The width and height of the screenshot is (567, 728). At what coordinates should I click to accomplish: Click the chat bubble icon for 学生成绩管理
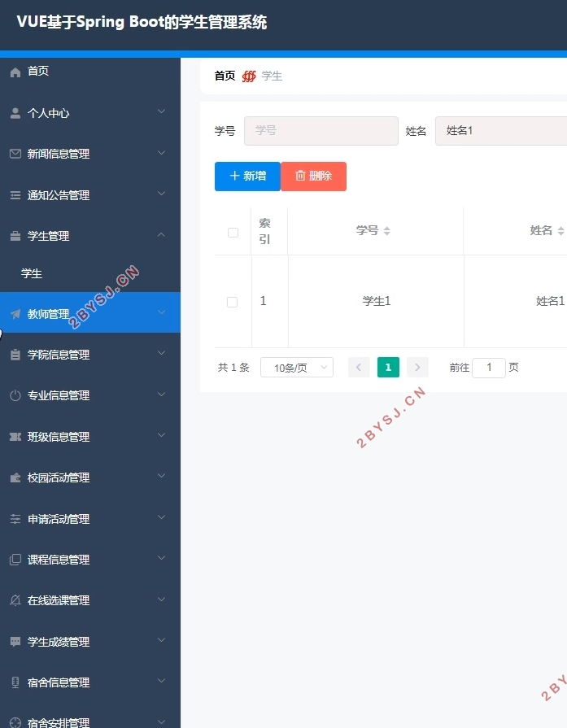15,642
